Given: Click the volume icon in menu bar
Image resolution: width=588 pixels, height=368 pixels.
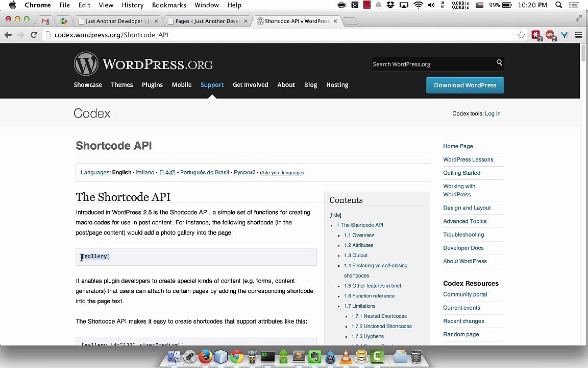Looking at the screenshot, I should pyautogui.click(x=431, y=5).
